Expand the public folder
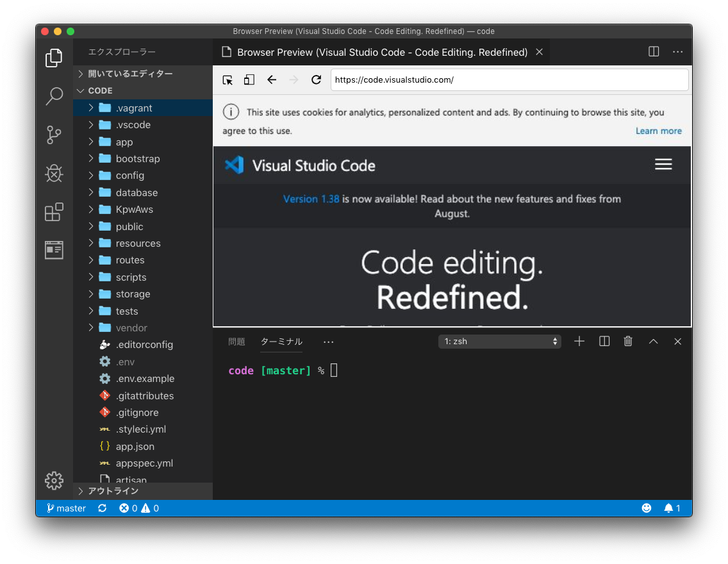Viewport: 728px width, 564px height. [143, 226]
